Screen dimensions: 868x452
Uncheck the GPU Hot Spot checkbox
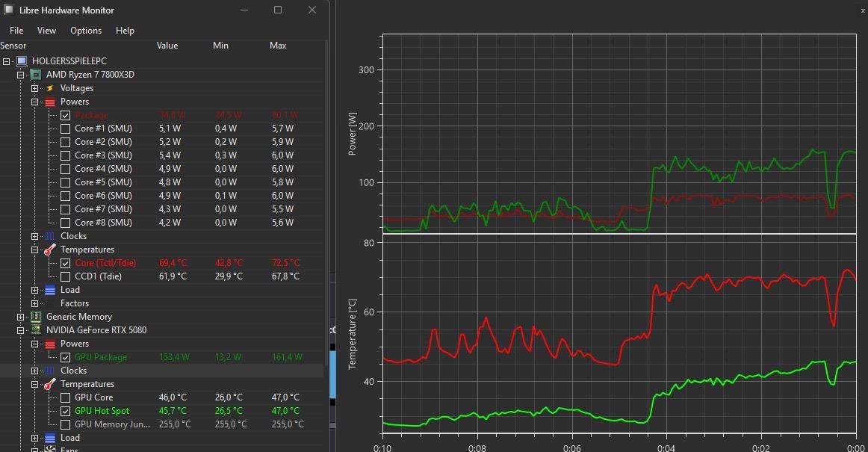(x=65, y=411)
